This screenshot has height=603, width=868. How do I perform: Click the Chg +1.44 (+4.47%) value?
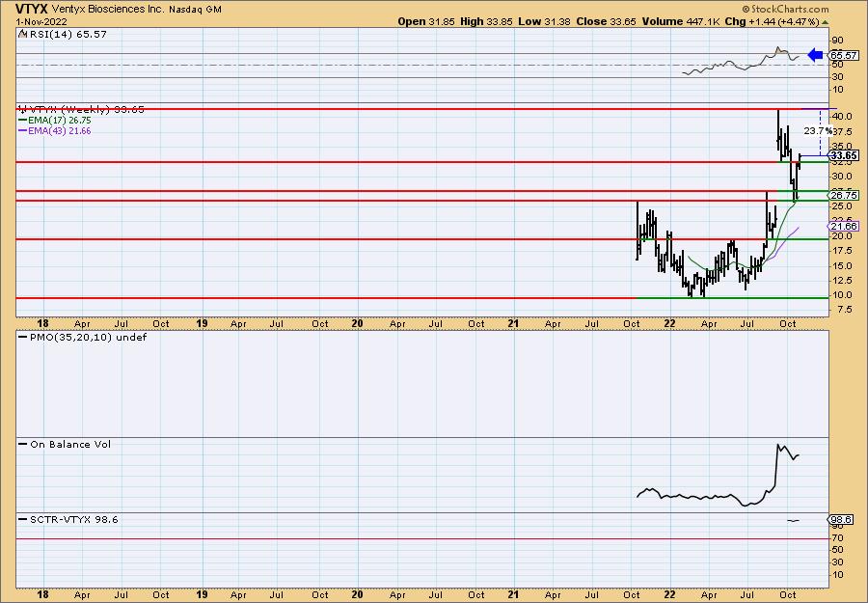tap(772, 21)
